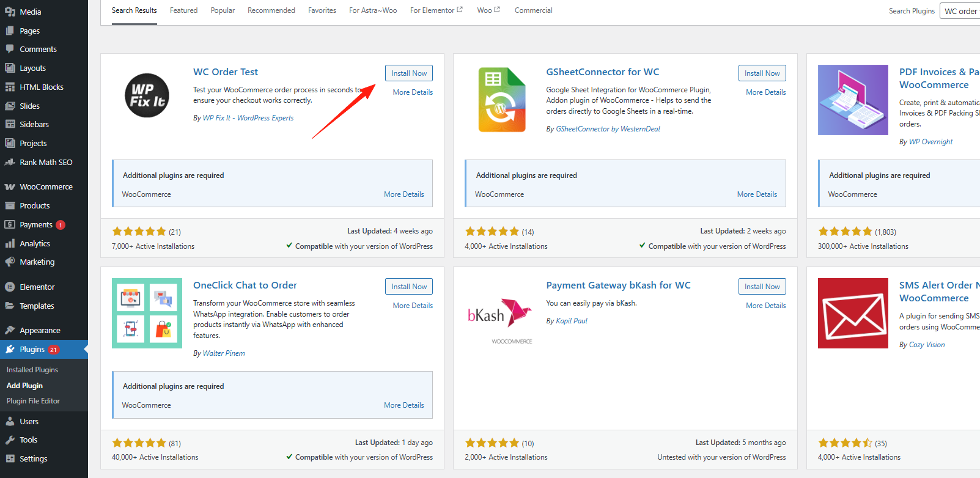Click the GSheetConnector plugin logo
This screenshot has height=478, width=980.
point(501,100)
